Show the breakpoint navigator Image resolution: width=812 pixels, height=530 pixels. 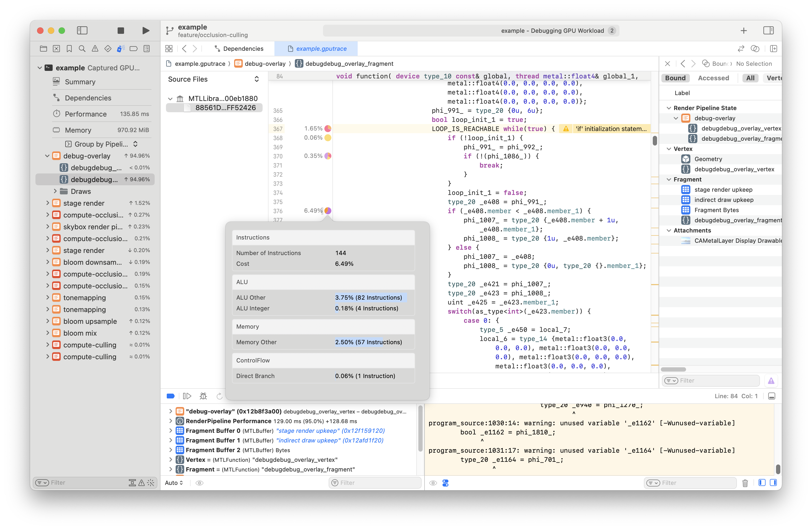pyautogui.click(x=134, y=48)
